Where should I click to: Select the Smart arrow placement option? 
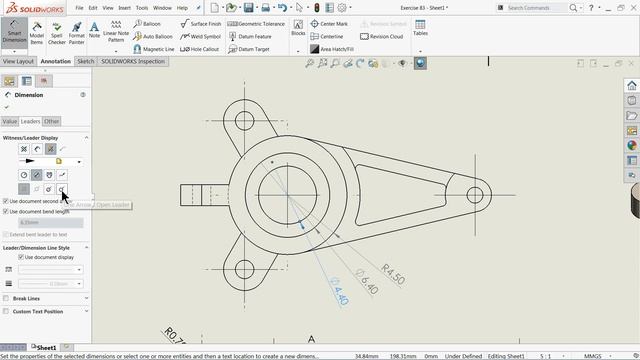coord(51,149)
